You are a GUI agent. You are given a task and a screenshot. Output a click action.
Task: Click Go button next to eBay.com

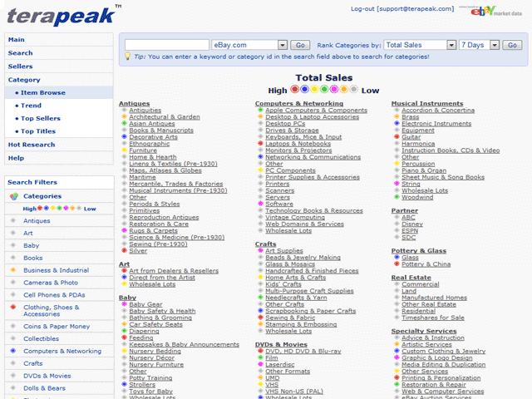(x=300, y=45)
